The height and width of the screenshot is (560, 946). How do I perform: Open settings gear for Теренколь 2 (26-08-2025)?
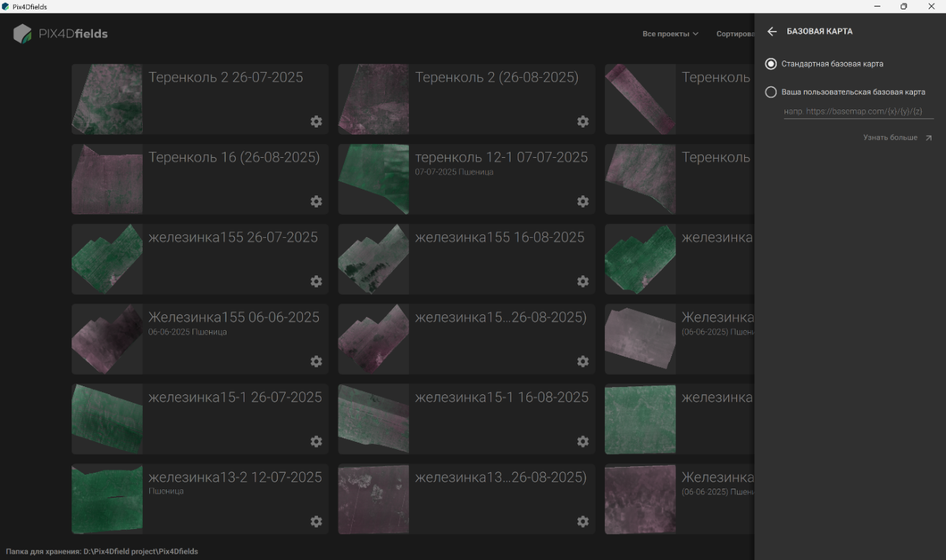(583, 122)
